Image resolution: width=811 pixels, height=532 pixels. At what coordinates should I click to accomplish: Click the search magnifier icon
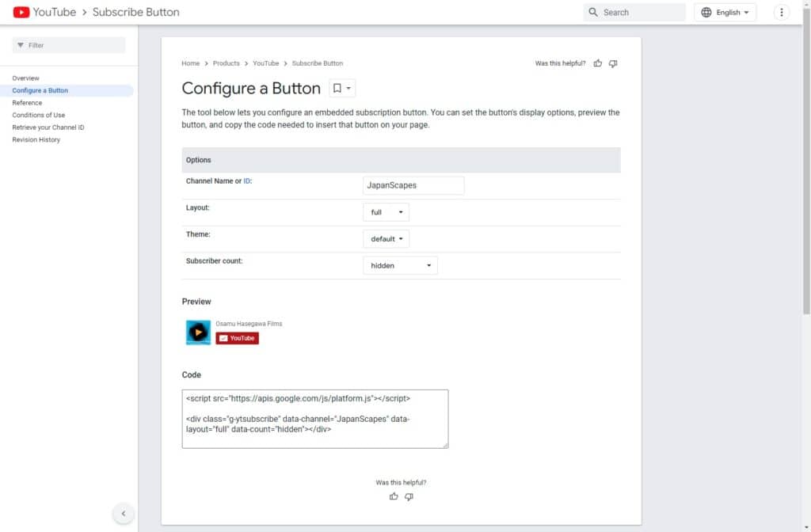tap(592, 12)
